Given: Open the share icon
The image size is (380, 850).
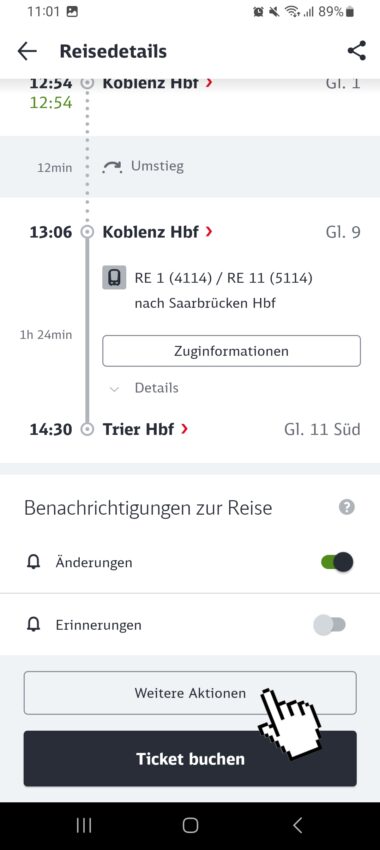Looking at the screenshot, I should point(356,51).
